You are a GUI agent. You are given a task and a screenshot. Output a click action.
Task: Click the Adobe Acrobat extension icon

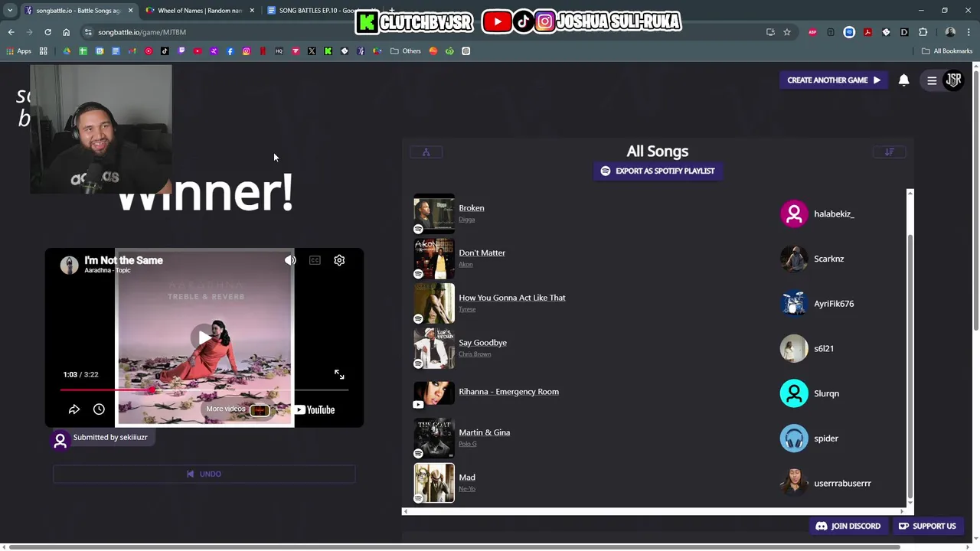tap(867, 32)
